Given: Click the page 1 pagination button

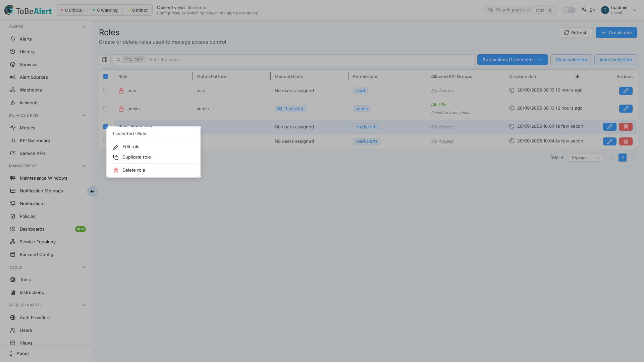Looking at the screenshot, I should 623,158.
